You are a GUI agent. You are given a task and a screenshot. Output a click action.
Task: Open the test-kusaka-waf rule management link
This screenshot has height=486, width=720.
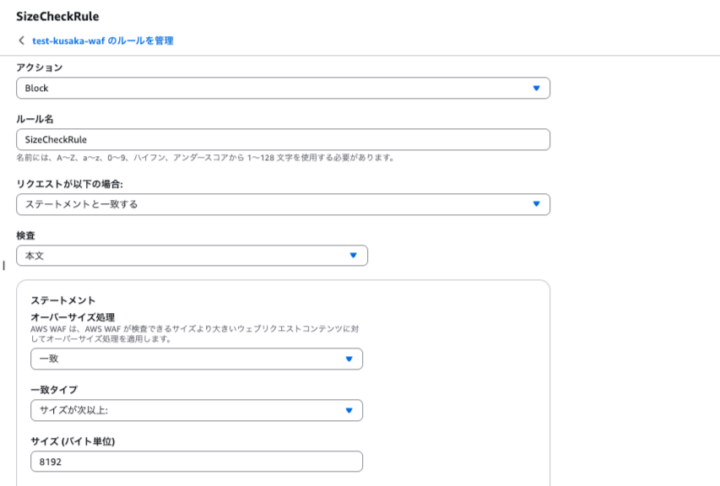tap(103, 41)
